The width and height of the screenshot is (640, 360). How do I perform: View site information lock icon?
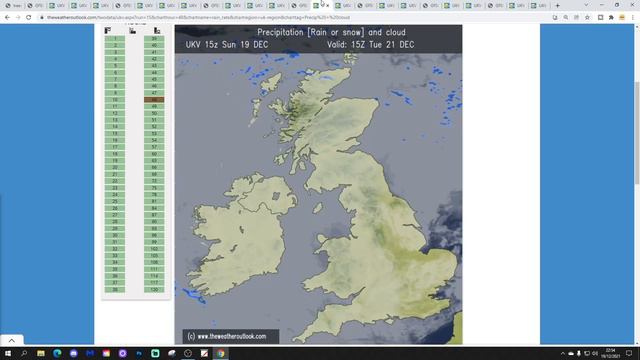click(42, 18)
